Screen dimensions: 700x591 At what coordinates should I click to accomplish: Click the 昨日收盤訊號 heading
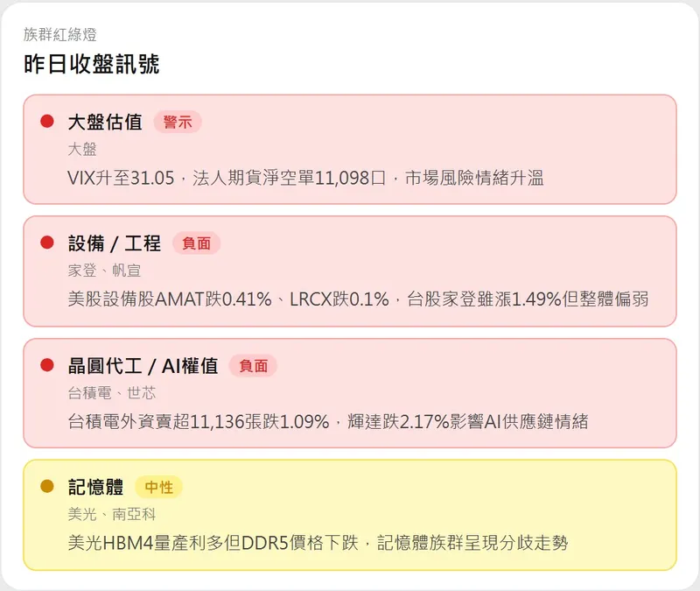click(92, 64)
